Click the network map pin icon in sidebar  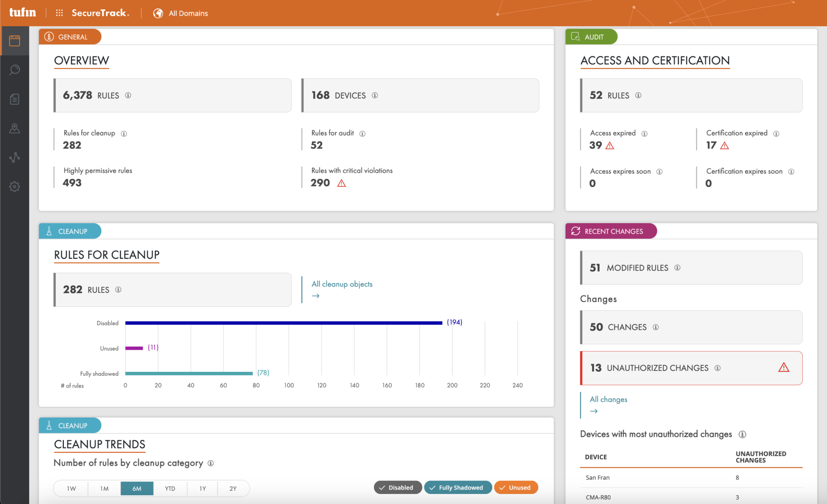click(15, 128)
